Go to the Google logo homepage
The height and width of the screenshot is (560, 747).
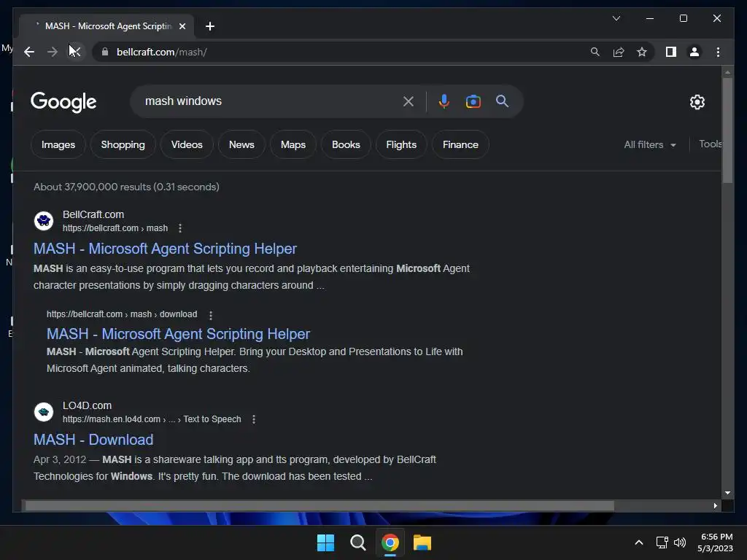[x=63, y=102]
